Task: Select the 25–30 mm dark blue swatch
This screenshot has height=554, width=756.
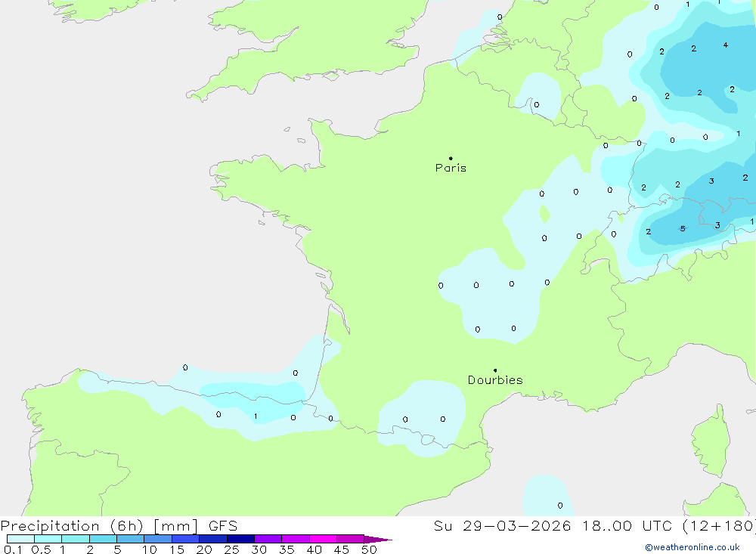Action: click(240, 539)
